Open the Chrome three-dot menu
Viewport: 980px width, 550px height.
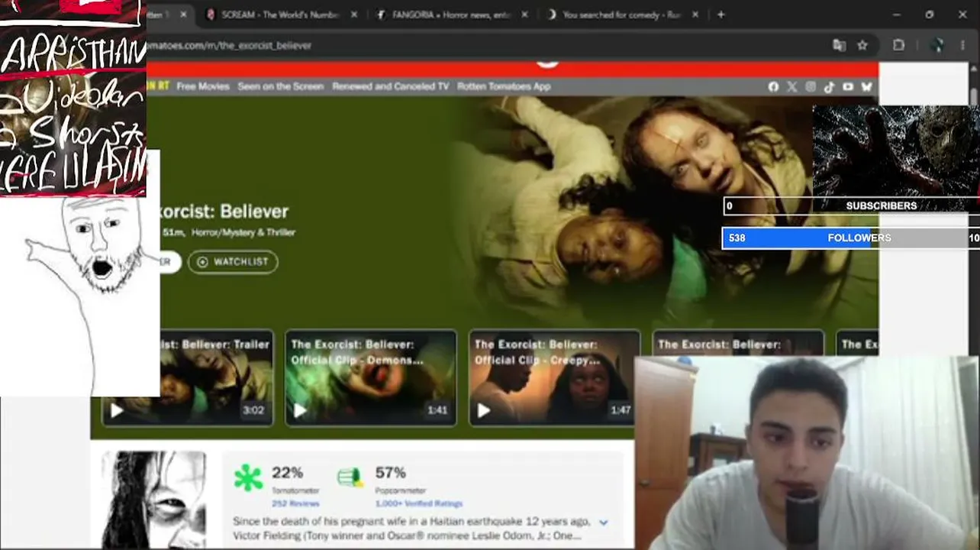[x=963, y=46]
